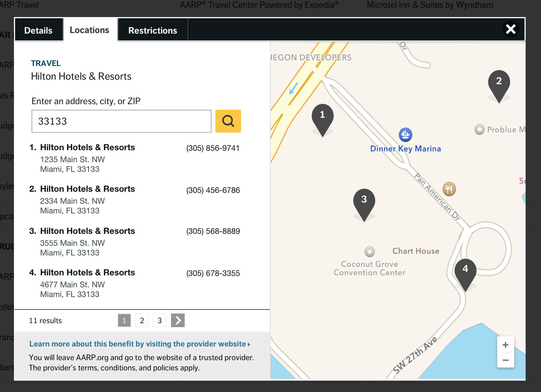Click the Coconut Grove Convention Center marker
The image size is (541, 392).
click(369, 251)
